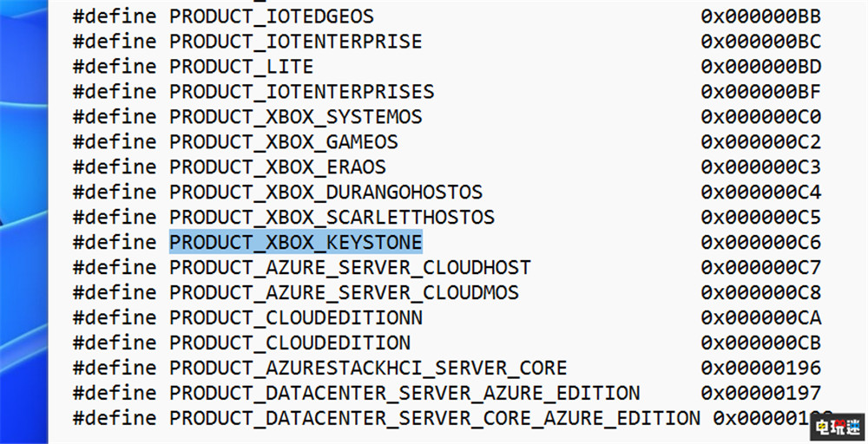Click the PRODUCT_XBOX_SYSTEMOS identifier

[295, 116]
